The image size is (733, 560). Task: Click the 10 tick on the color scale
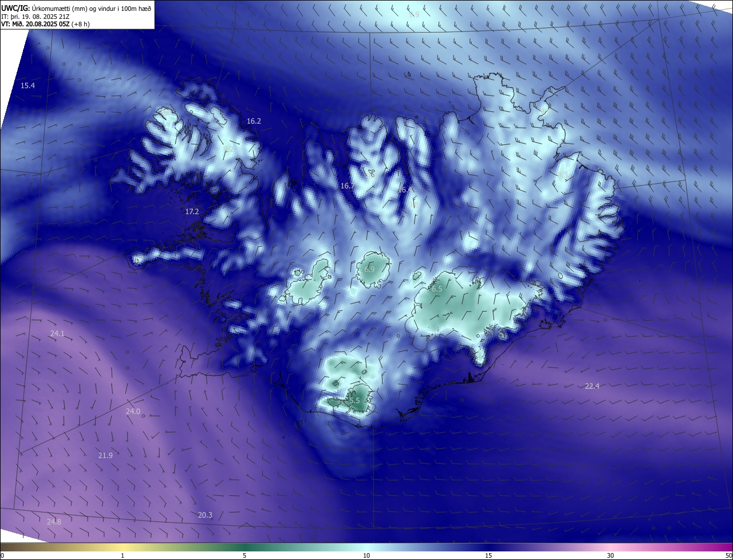point(366,556)
